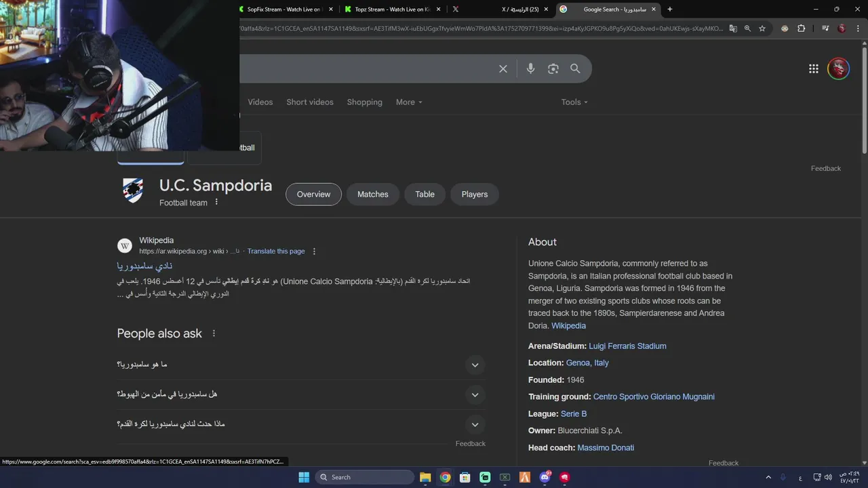
Task: Open the More search filters dropdown
Action: 409,102
